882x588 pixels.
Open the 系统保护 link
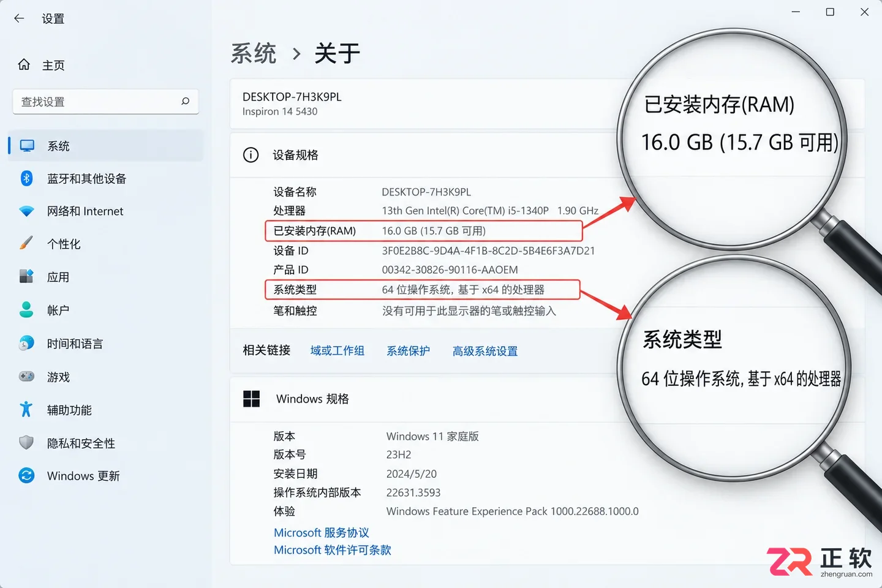click(x=408, y=351)
